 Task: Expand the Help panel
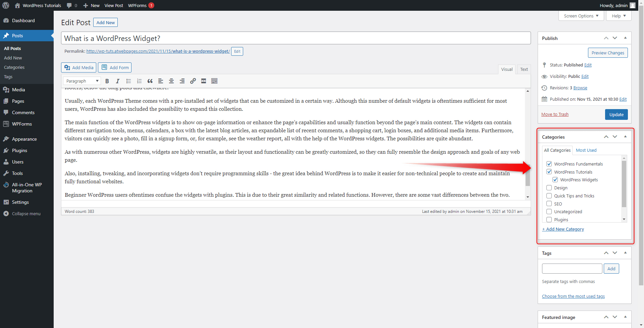click(619, 16)
